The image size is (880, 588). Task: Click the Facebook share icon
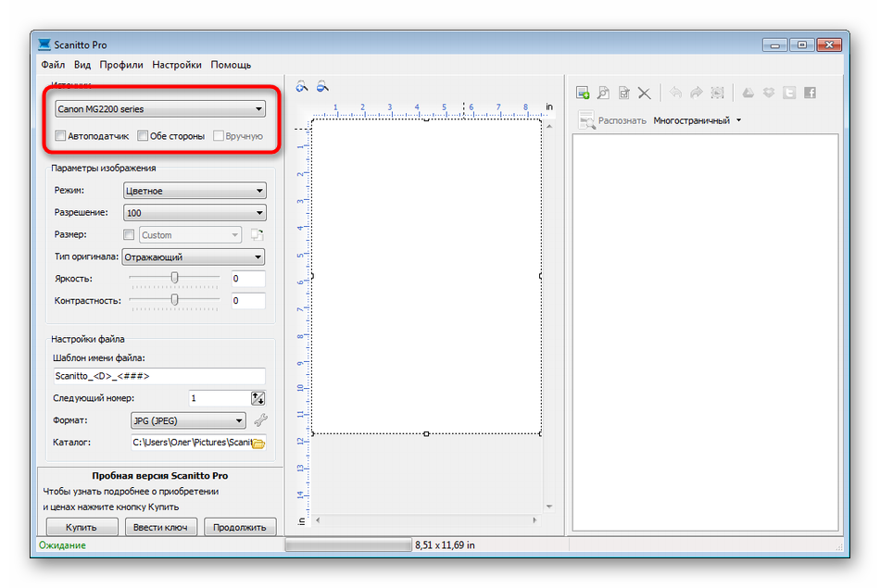click(810, 93)
